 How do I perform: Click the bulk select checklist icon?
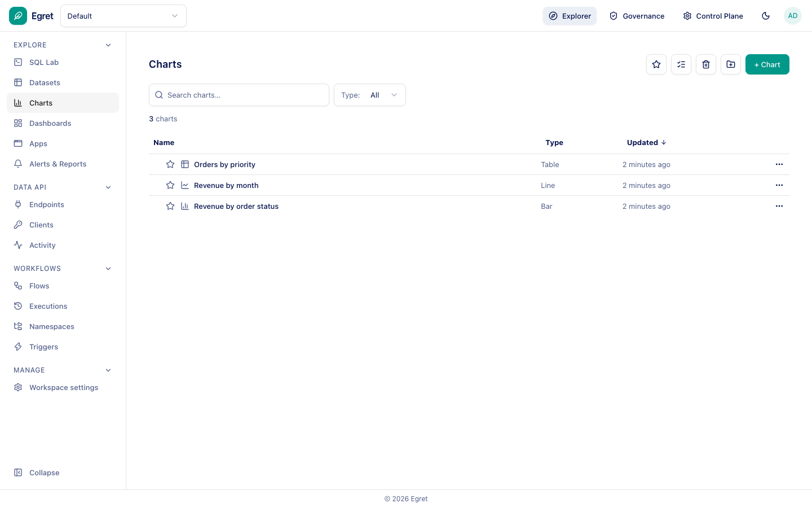click(681, 64)
